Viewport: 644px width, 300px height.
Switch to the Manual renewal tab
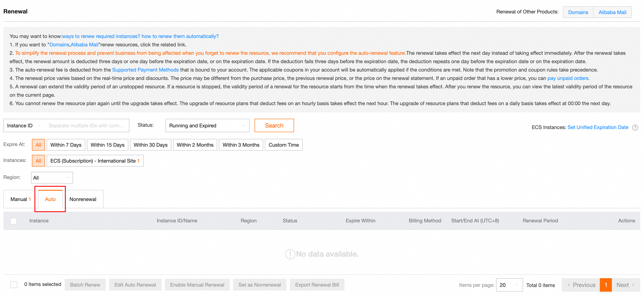[21, 199]
